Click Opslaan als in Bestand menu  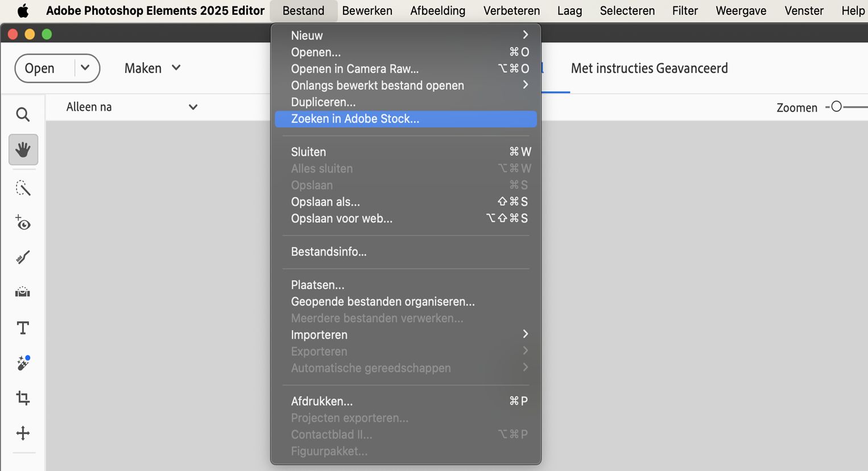325,202
